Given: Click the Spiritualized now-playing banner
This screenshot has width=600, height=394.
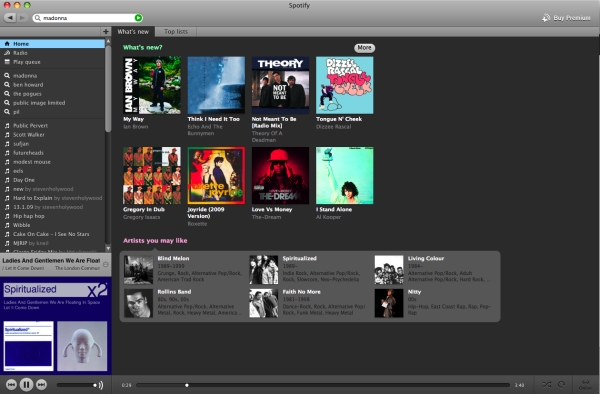Looking at the screenshot, I should point(55,291).
